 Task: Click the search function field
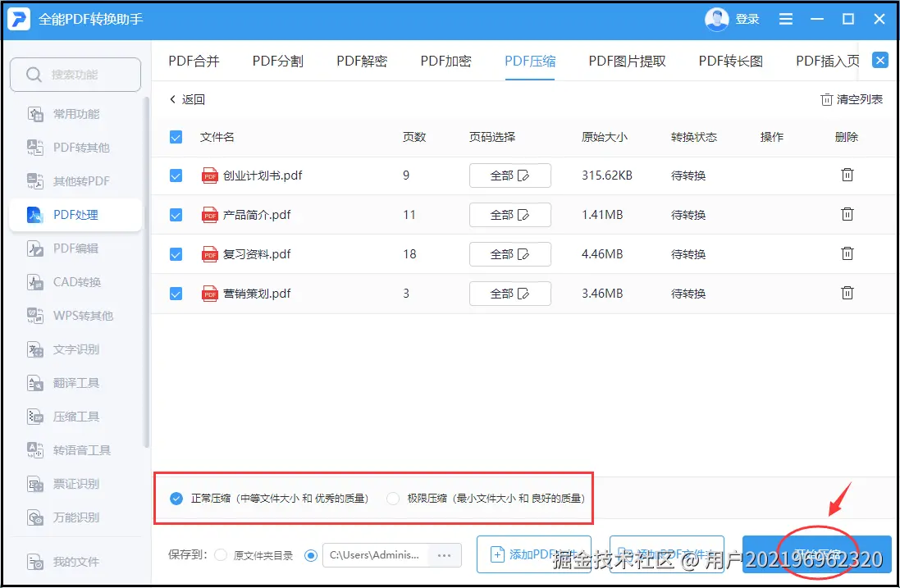(x=75, y=75)
